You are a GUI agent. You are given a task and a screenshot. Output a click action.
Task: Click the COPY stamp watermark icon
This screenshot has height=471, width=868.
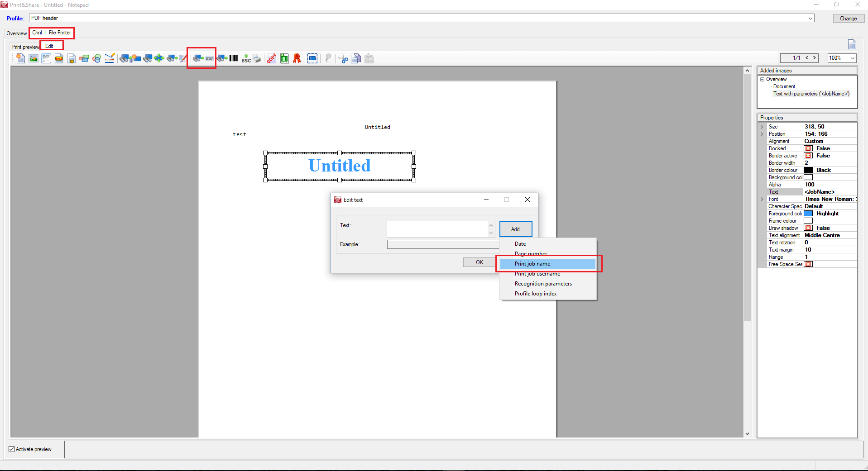coord(271,58)
